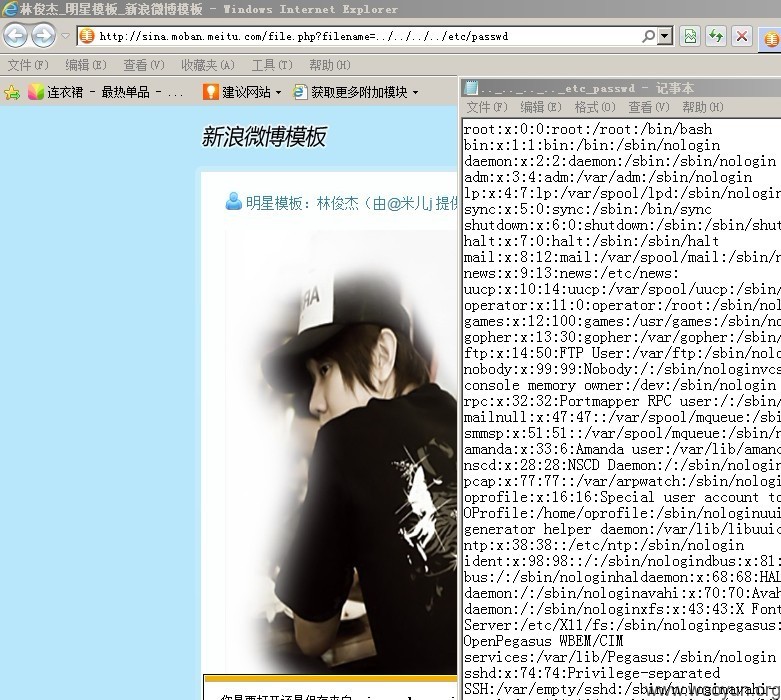Click the news:x:9:13 line in Notepad
This screenshot has height=700, width=781.
tap(571, 274)
